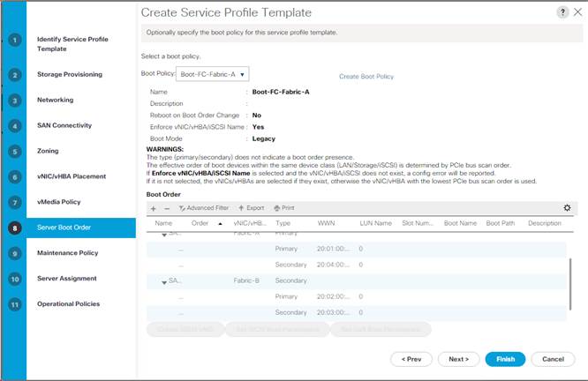
Task: Sort by the Order column arrow
Action: pos(220,224)
